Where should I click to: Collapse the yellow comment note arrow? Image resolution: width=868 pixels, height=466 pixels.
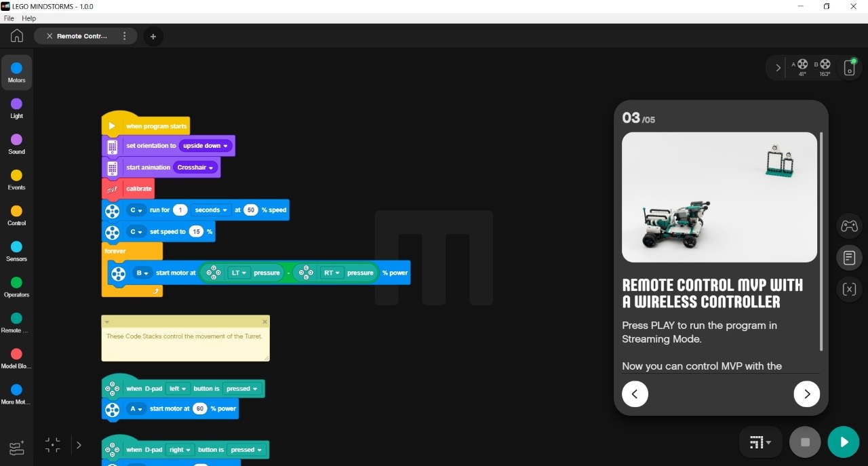point(106,322)
